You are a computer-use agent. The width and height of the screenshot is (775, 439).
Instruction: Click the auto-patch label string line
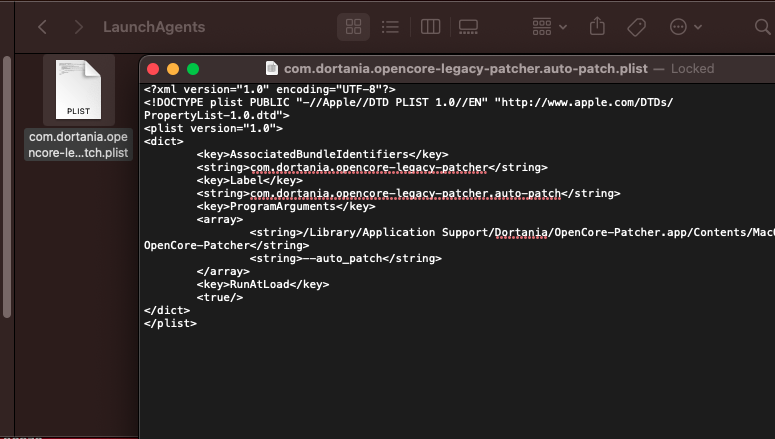(x=408, y=193)
